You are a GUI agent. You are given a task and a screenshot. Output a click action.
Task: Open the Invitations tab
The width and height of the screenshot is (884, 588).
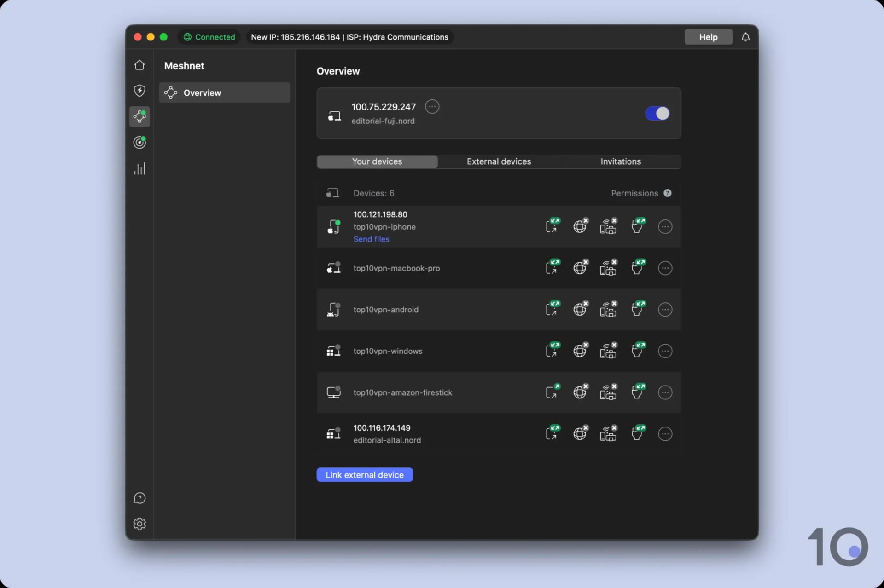click(620, 161)
